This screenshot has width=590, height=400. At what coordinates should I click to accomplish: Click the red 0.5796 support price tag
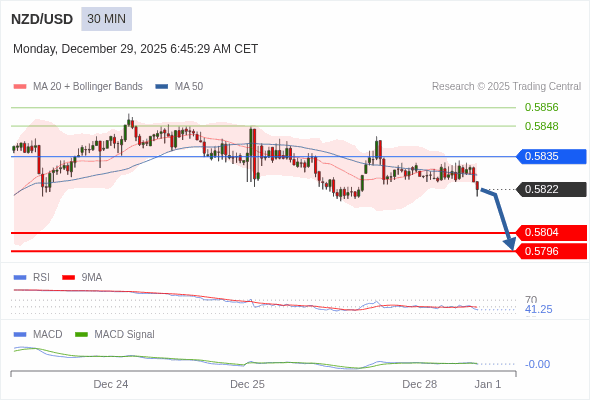(x=552, y=251)
